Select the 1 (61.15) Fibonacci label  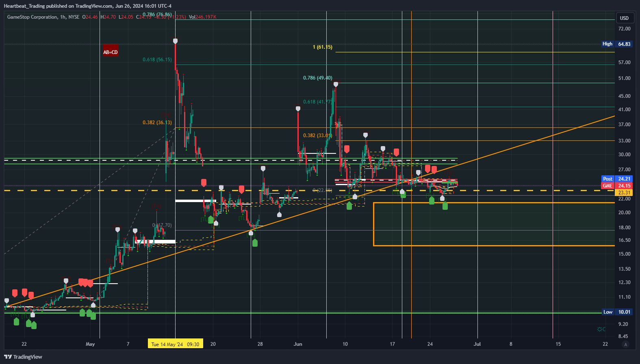point(322,47)
